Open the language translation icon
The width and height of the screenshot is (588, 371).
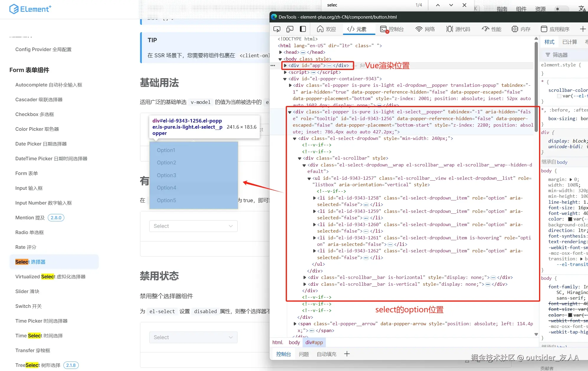582,9
